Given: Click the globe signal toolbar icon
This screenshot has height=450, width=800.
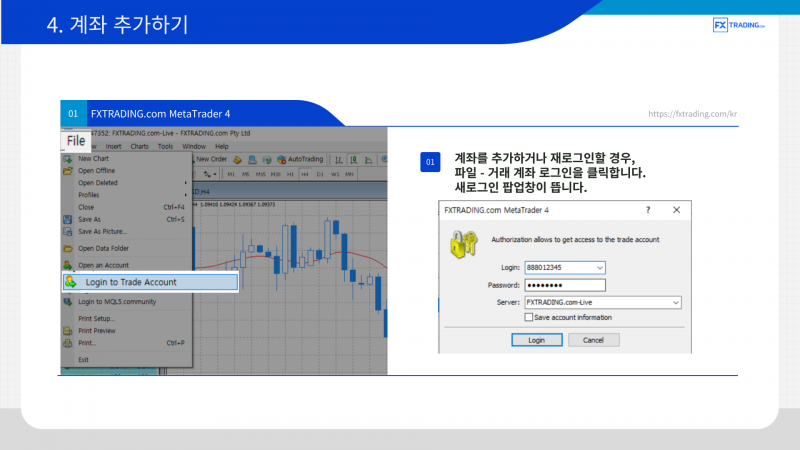Looking at the screenshot, I should coord(267,160).
